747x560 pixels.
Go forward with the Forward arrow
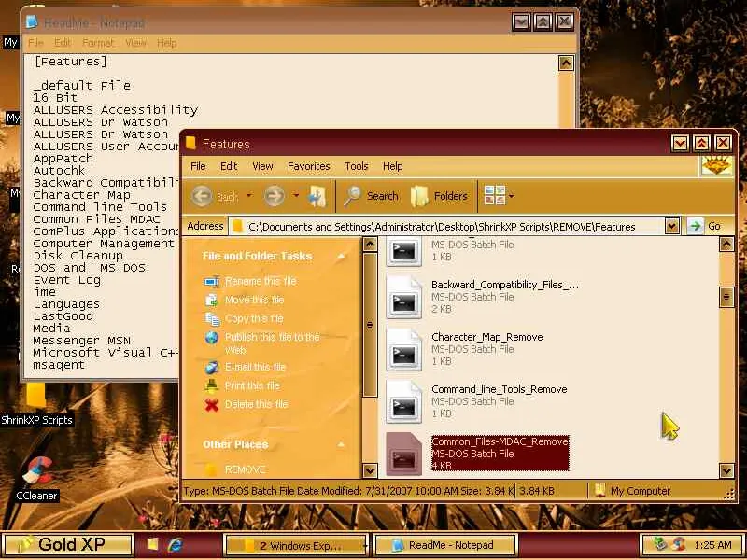[275, 196]
